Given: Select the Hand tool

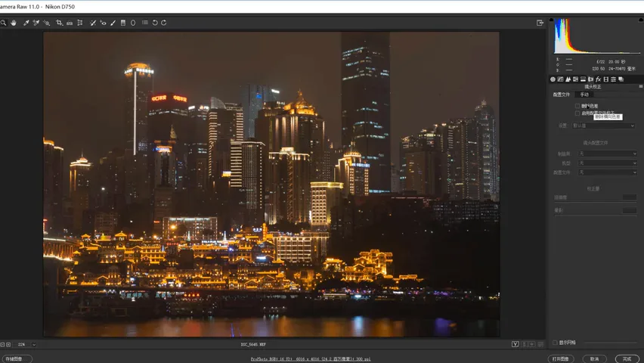Looking at the screenshot, I should coord(14,23).
